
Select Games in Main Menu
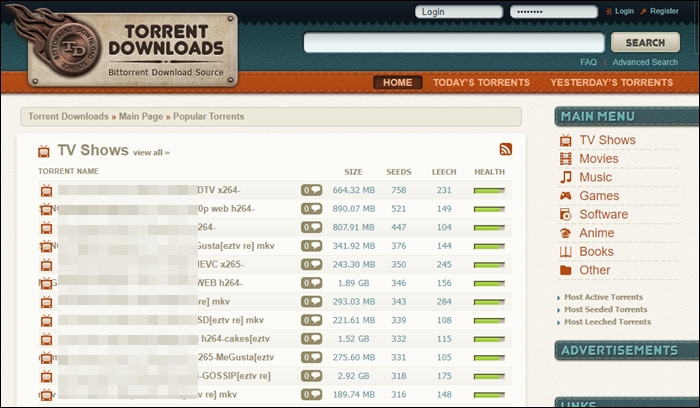tap(599, 196)
